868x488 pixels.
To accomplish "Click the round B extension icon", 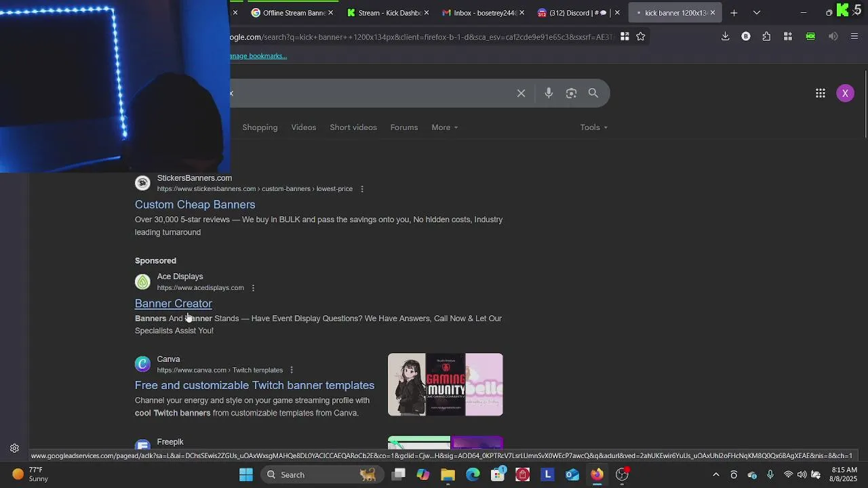I will [746, 37].
